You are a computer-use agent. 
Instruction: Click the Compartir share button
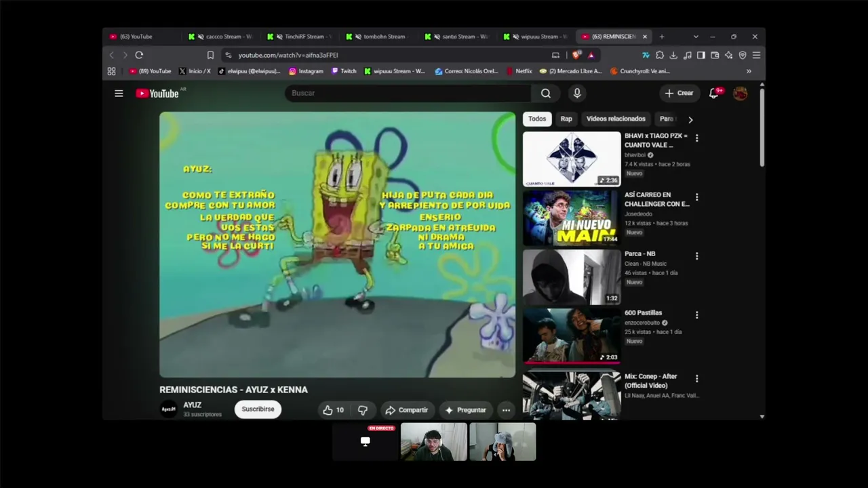tap(406, 410)
